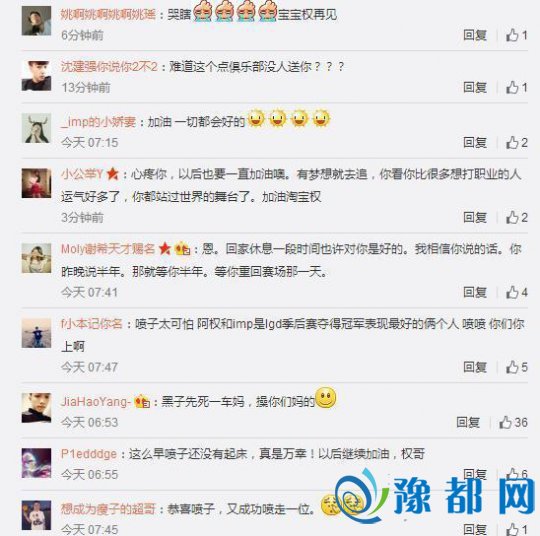Open JiaHaoYang-'s avatar image
Image resolution: width=540 pixels, height=536 pixels.
coord(37,408)
